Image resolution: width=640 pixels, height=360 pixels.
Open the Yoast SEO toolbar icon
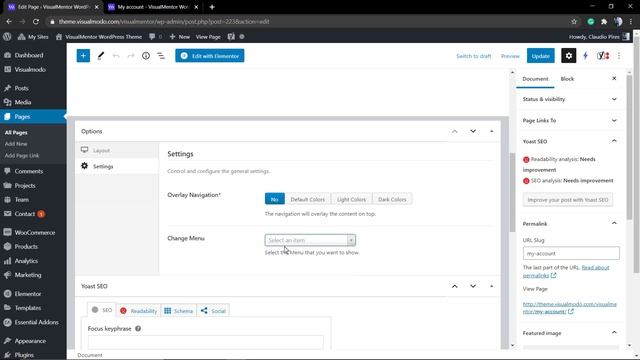pos(603,56)
